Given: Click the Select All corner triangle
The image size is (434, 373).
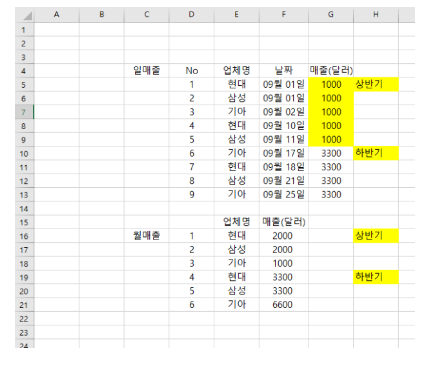Looking at the screenshot, I should (27, 16).
